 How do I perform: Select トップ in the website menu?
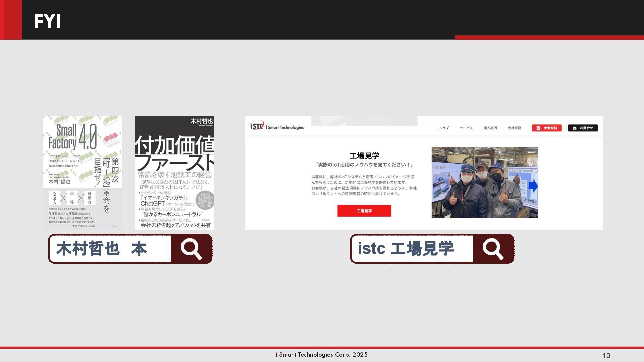point(444,128)
